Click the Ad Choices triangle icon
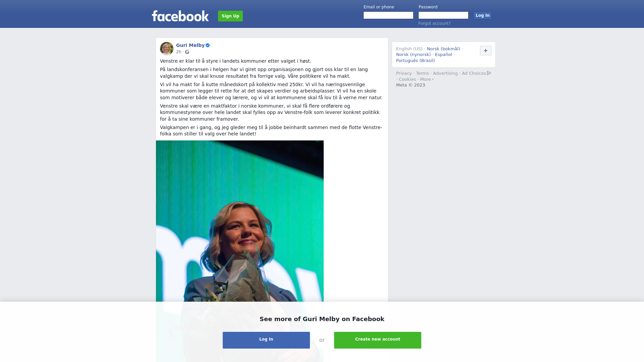The height and width of the screenshot is (362, 644). (489, 73)
